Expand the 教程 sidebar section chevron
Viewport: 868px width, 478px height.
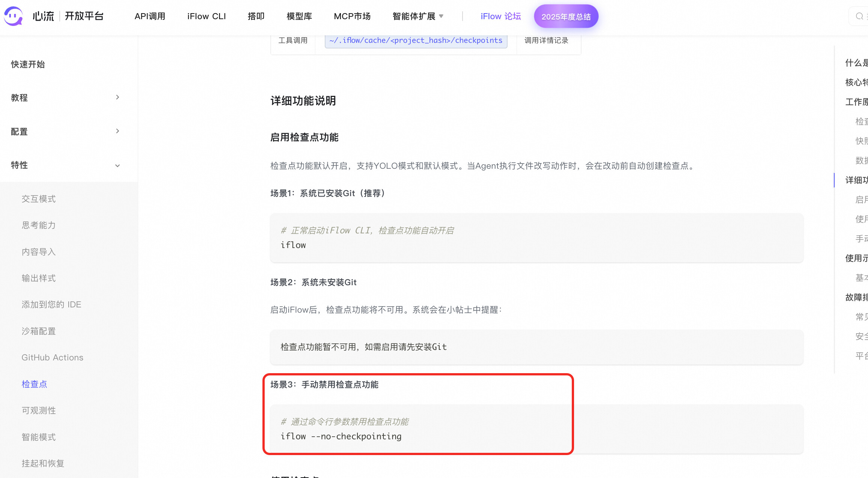click(118, 97)
